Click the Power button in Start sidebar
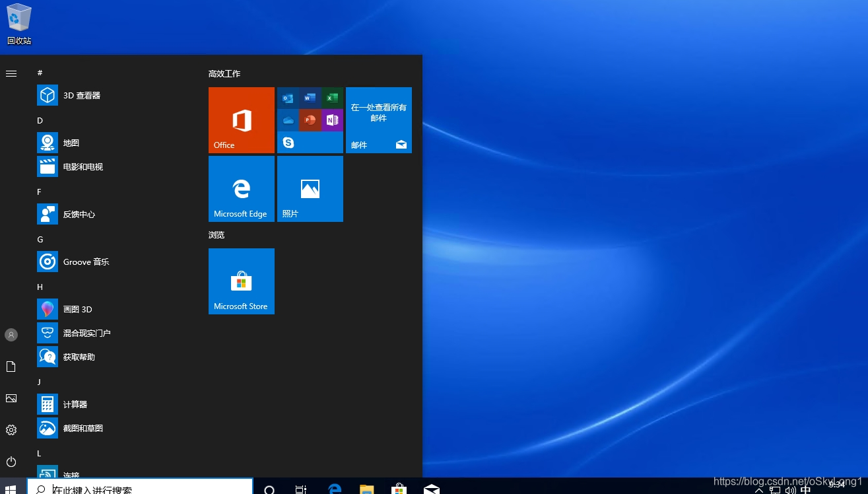 pos(11,462)
